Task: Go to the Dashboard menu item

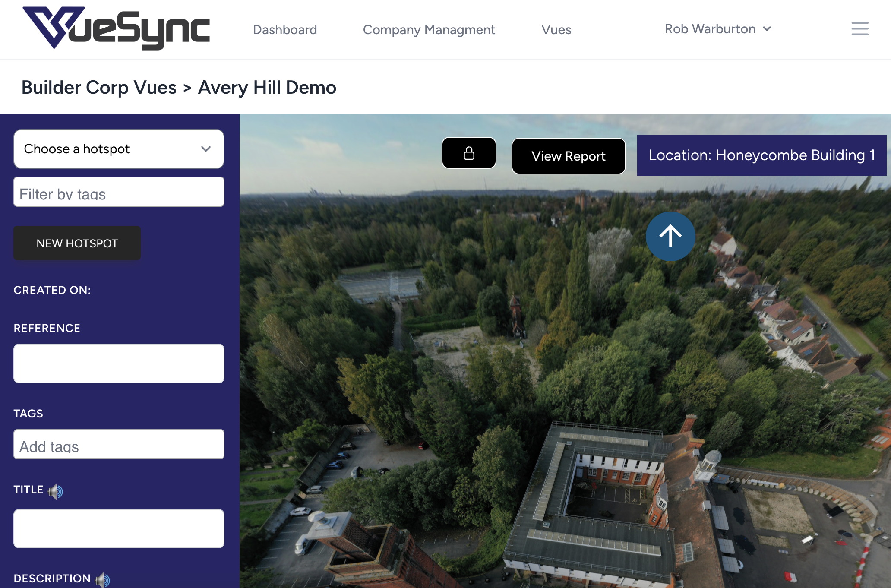Action: tap(285, 29)
